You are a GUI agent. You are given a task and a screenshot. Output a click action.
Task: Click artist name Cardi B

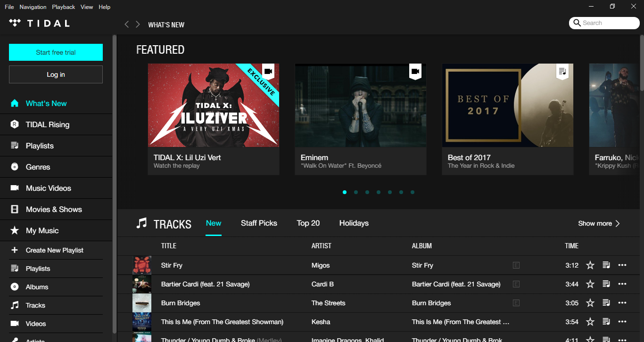322,284
